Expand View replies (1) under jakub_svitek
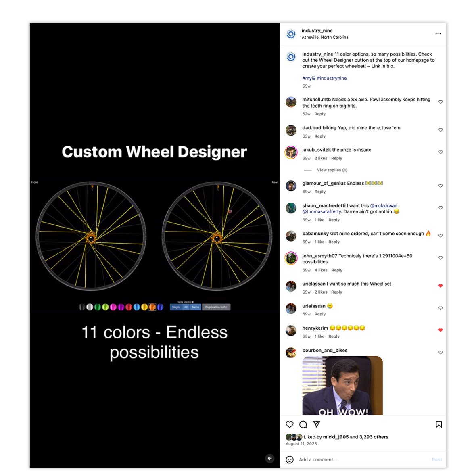 tap(332, 170)
